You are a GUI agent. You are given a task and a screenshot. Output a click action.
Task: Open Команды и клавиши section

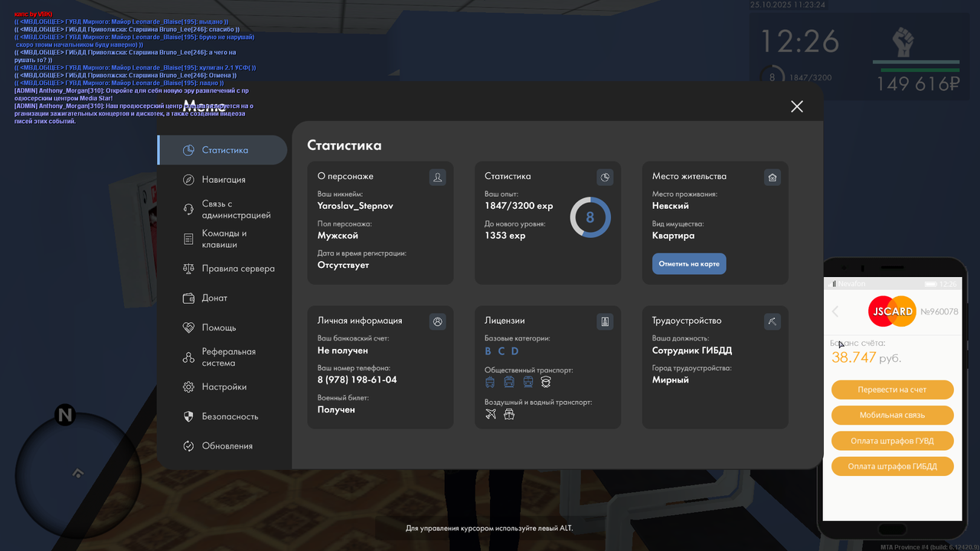[x=223, y=239]
